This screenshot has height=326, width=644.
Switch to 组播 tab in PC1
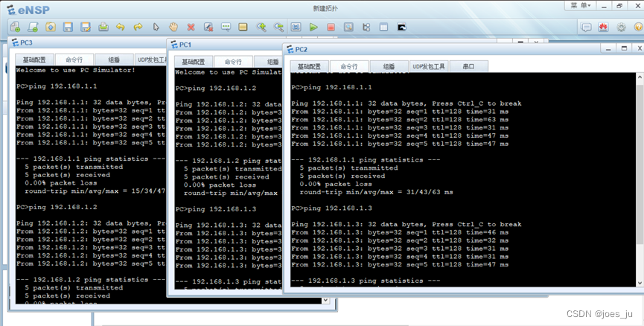[x=269, y=62]
